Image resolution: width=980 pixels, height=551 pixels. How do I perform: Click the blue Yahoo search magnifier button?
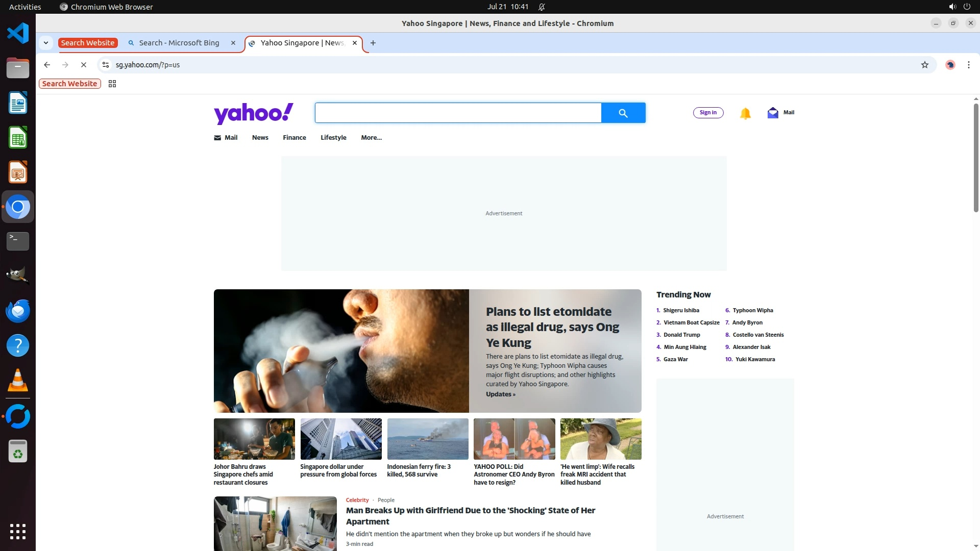coord(623,113)
